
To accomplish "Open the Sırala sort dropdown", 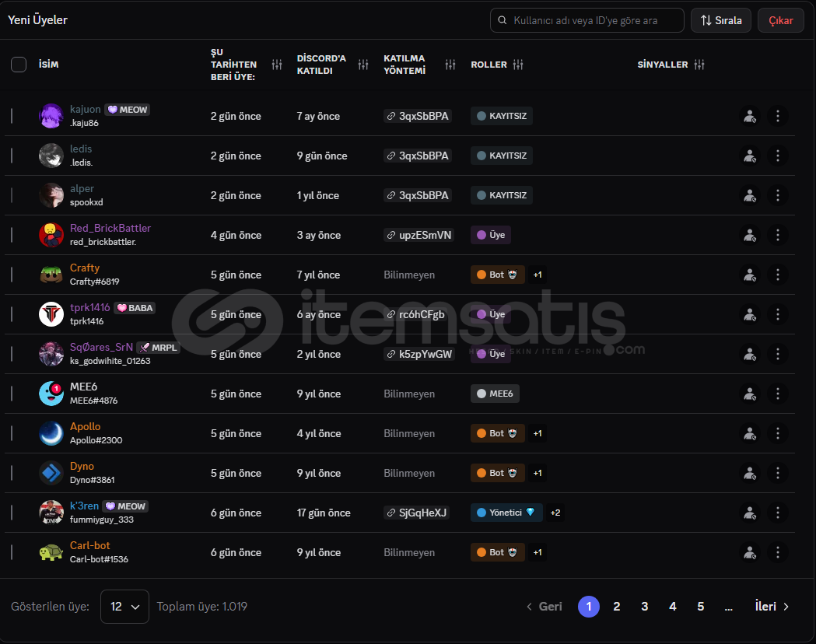I will [x=720, y=20].
